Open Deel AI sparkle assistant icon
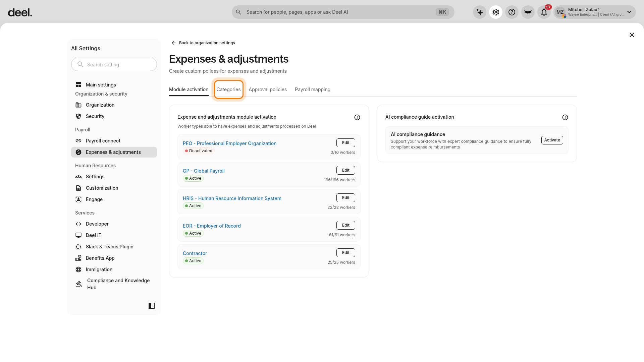 [x=480, y=12]
